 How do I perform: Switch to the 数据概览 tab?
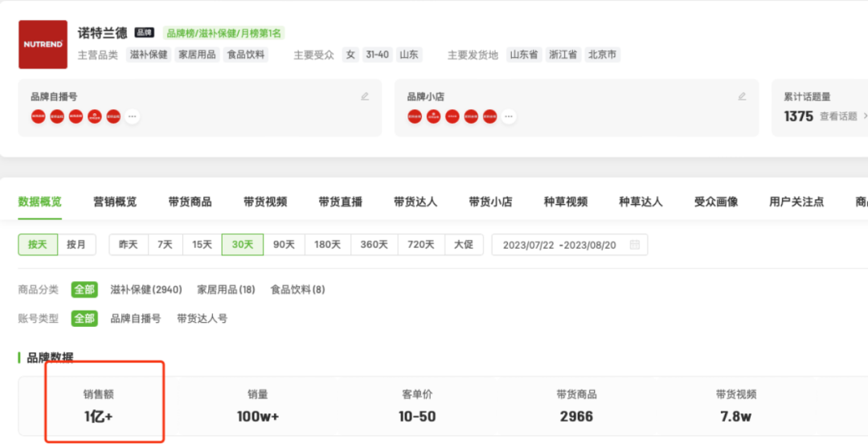point(40,202)
